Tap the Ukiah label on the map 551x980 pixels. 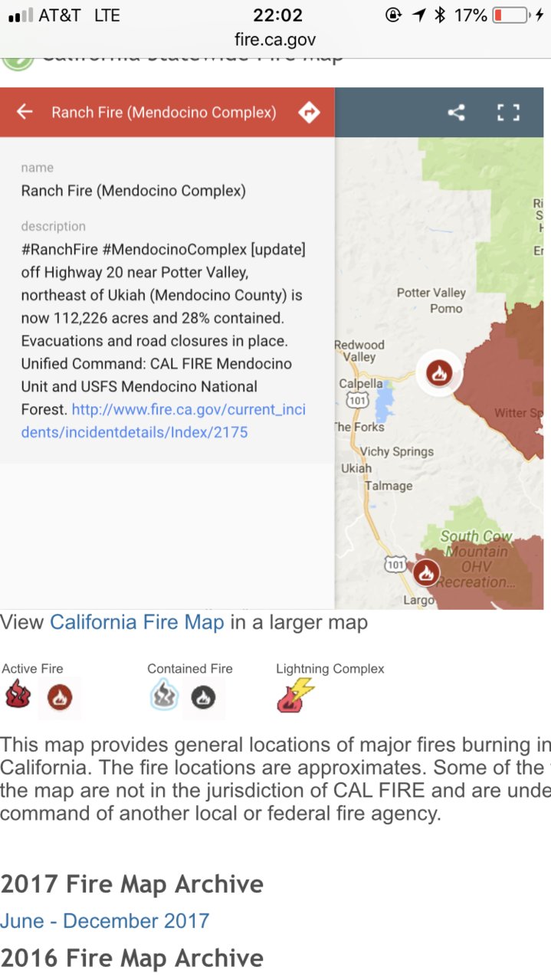tap(356, 468)
